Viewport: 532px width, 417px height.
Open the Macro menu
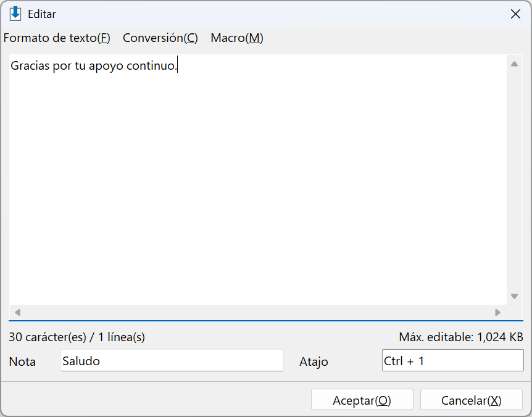coord(237,38)
